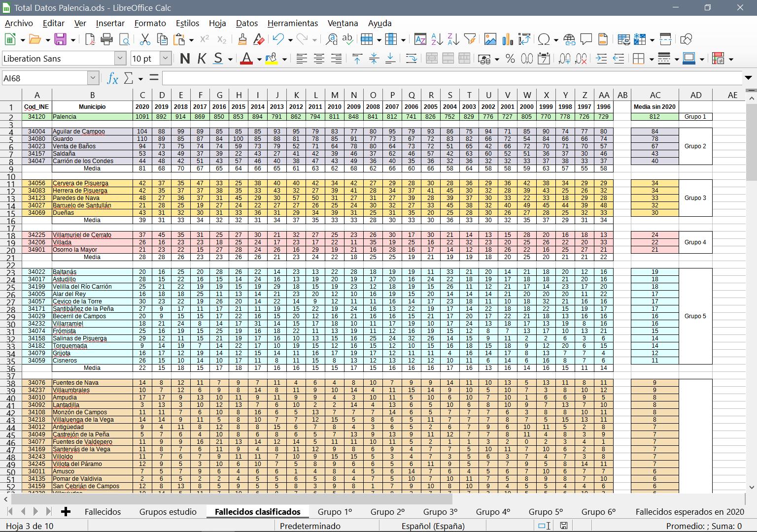Insert an image
This screenshot has height=532, width=757.
[x=490, y=39]
